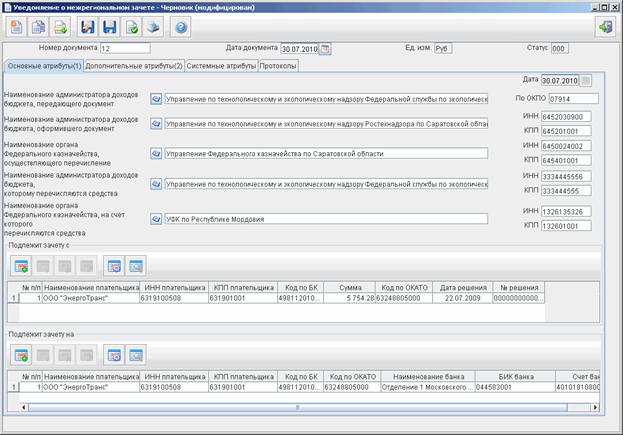The width and height of the screenshot is (623, 435).
Task: Open lookup for администратор доходов, передающего документ
Action: click(x=156, y=99)
